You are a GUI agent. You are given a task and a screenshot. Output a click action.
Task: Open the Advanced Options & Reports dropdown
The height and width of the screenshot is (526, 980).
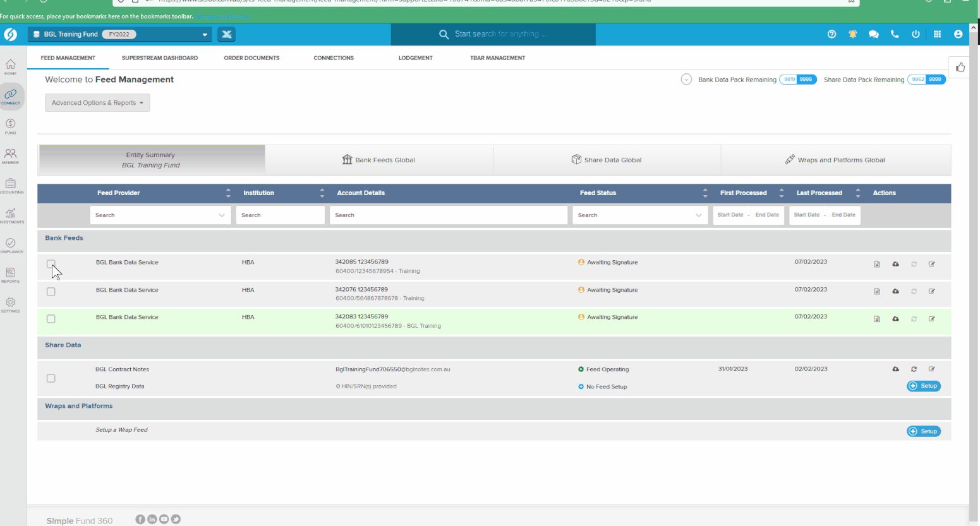(97, 102)
